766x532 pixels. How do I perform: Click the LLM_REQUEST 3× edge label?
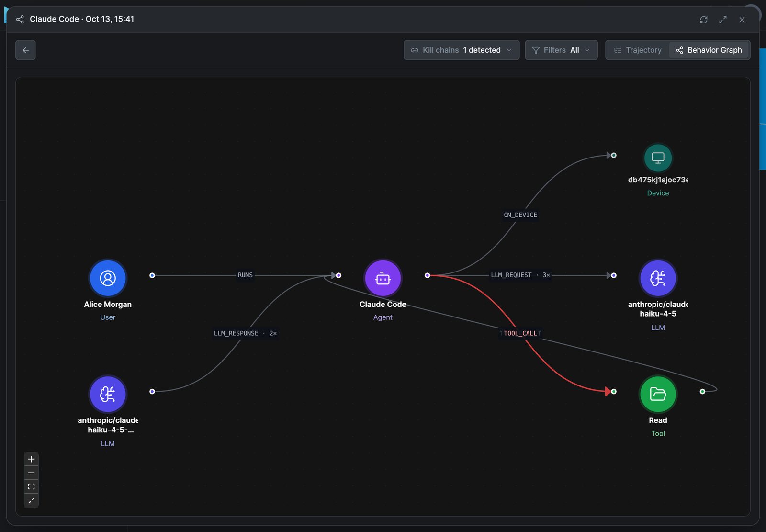point(520,275)
